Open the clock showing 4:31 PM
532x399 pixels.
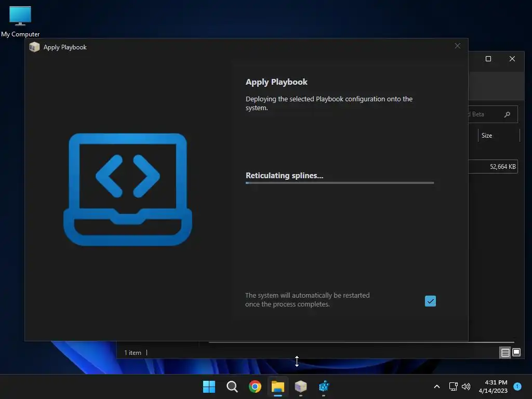tap(493, 387)
